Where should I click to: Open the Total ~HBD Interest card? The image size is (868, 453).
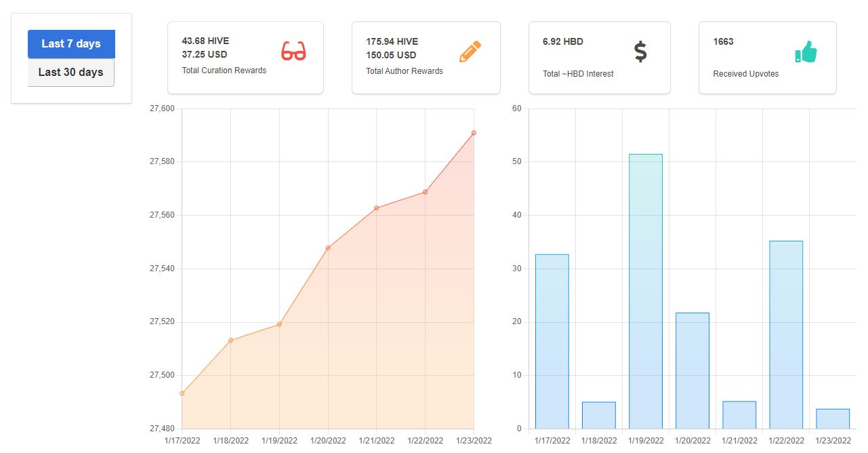pyautogui.click(x=600, y=58)
